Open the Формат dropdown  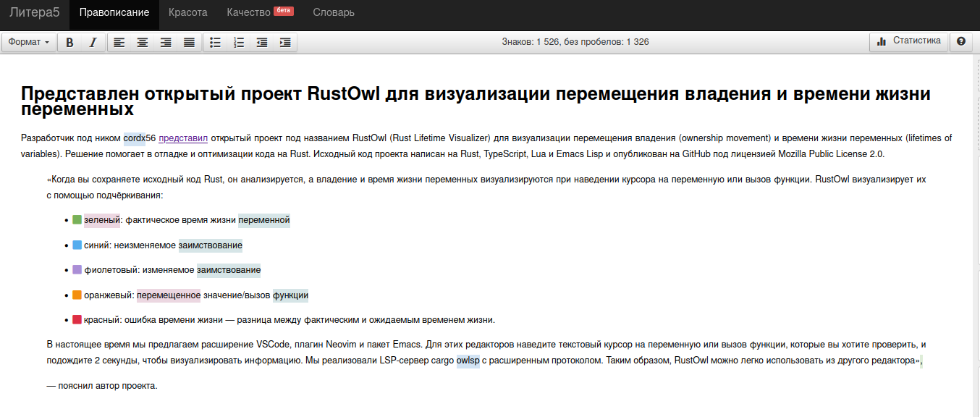pyautogui.click(x=29, y=42)
